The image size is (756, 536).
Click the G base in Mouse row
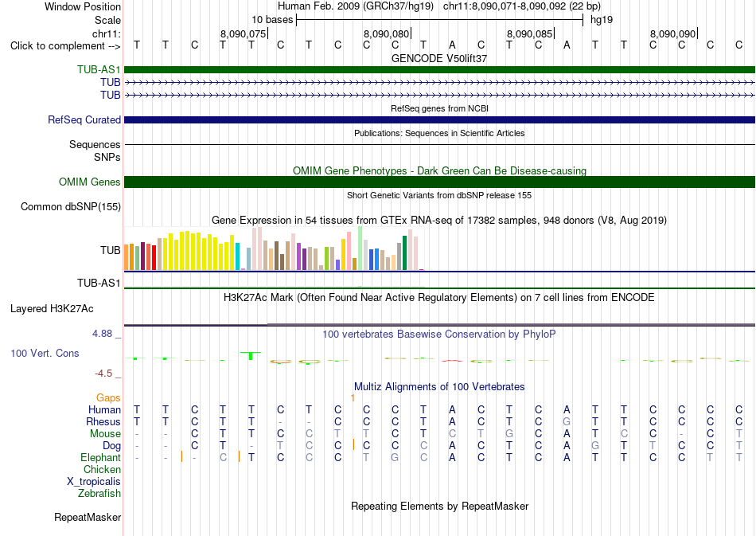coord(509,434)
